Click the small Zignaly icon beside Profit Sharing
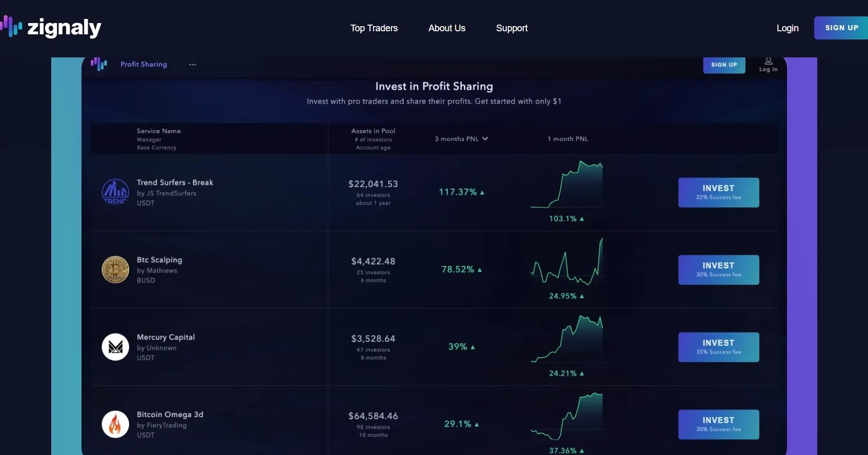This screenshot has width=868, height=455. click(99, 64)
